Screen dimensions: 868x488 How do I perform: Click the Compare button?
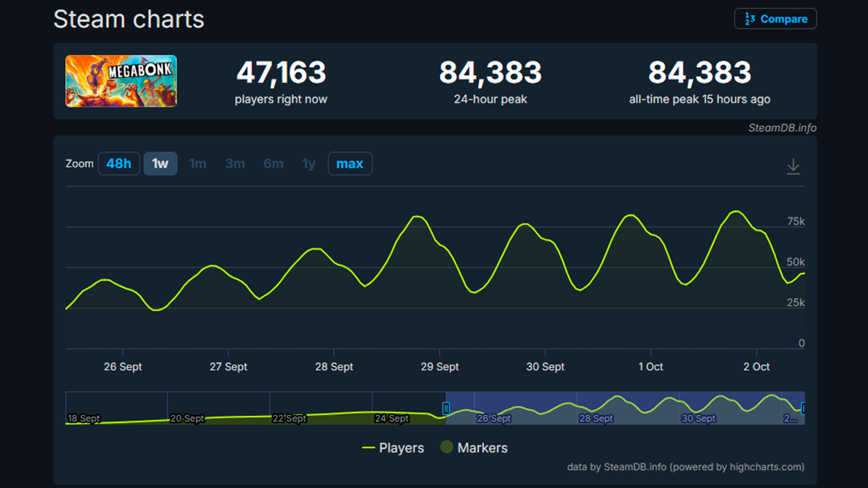(775, 19)
